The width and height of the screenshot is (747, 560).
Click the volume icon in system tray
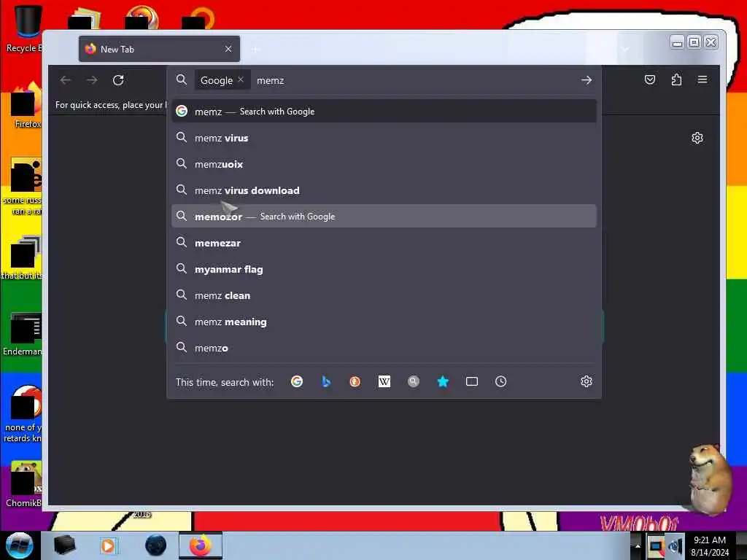click(675, 546)
